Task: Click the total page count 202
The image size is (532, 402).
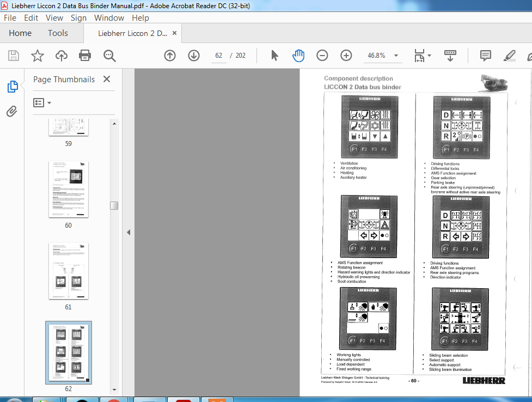Action: pyautogui.click(x=240, y=56)
